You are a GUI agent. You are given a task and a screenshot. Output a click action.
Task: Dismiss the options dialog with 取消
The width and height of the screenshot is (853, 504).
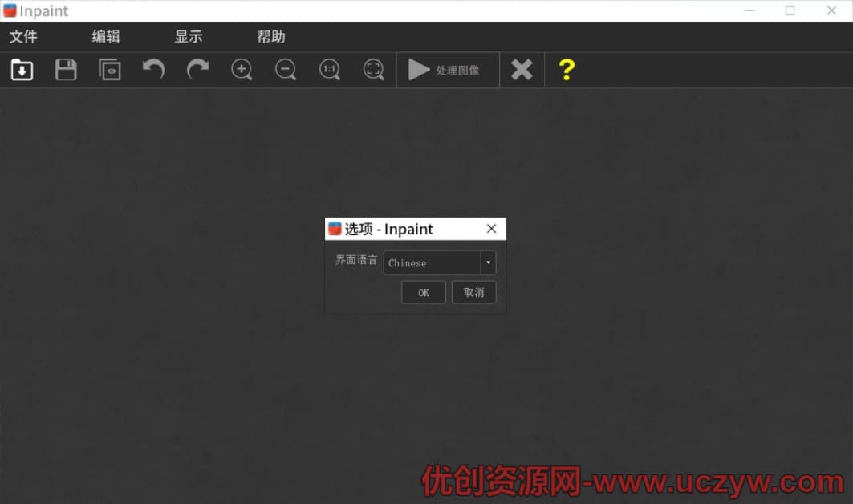click(474, 292)
